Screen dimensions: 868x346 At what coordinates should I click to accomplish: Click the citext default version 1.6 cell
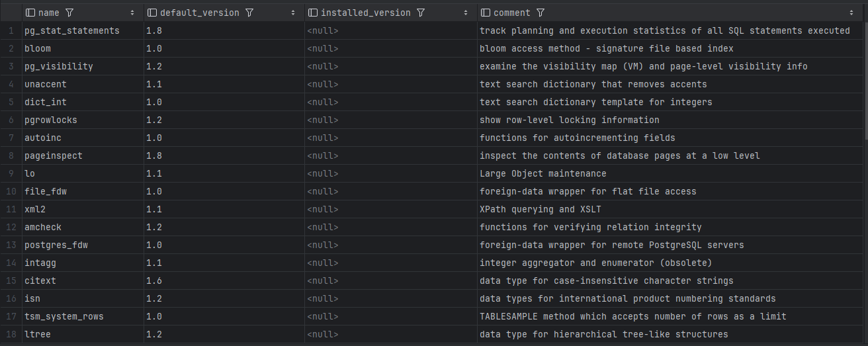coord(153,281)
